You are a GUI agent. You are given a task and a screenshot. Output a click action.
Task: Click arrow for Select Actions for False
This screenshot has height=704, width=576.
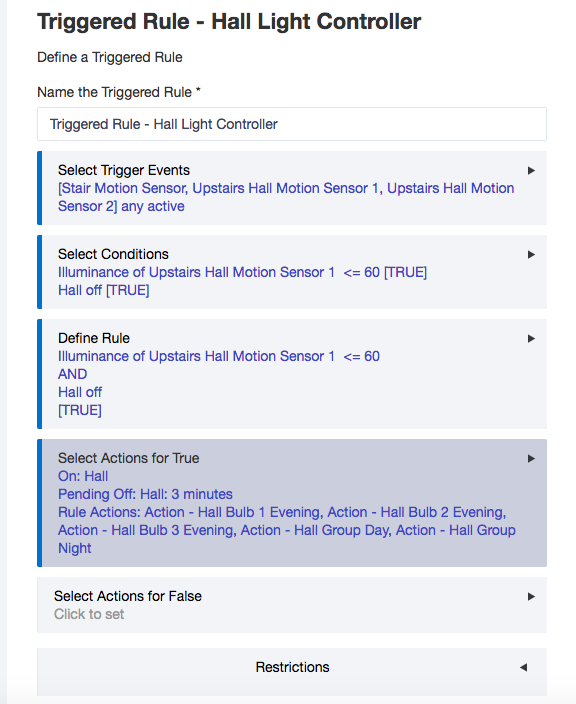[x=531, y=597]
